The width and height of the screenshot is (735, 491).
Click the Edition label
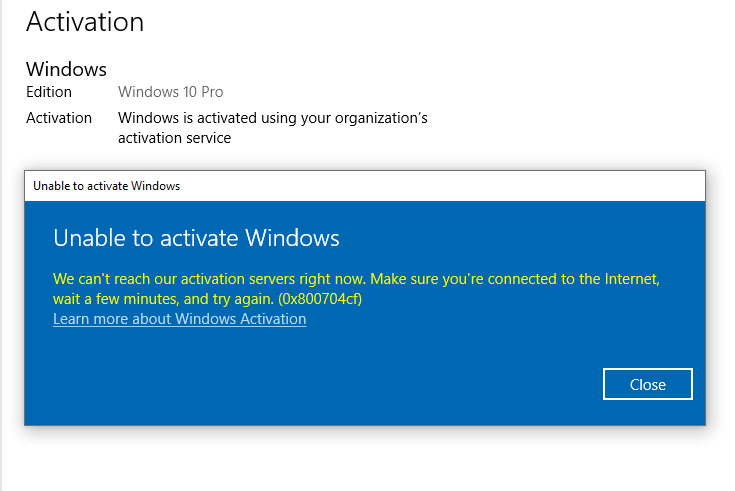point(49,92)
